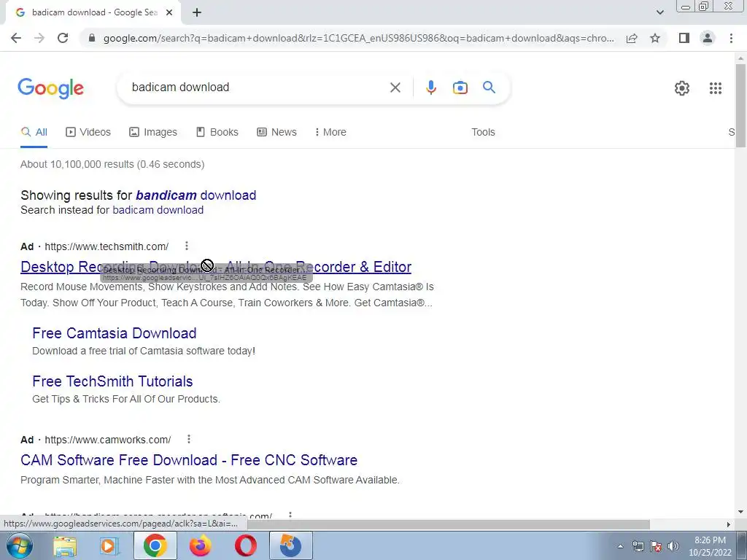The height and width of the screenshot is (560, 747).
Task: Submit search with magnifier icon
Action: point(489,87)
